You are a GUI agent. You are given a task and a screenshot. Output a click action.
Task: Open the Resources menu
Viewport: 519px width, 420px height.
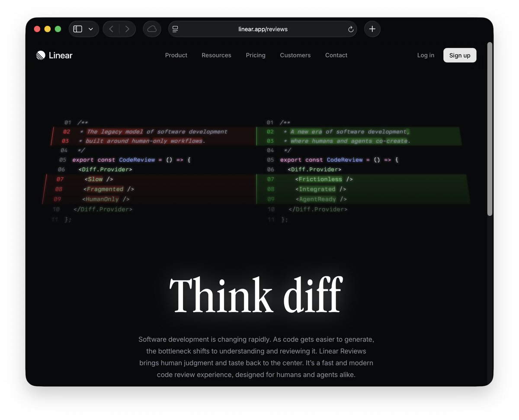click(216, 55)
